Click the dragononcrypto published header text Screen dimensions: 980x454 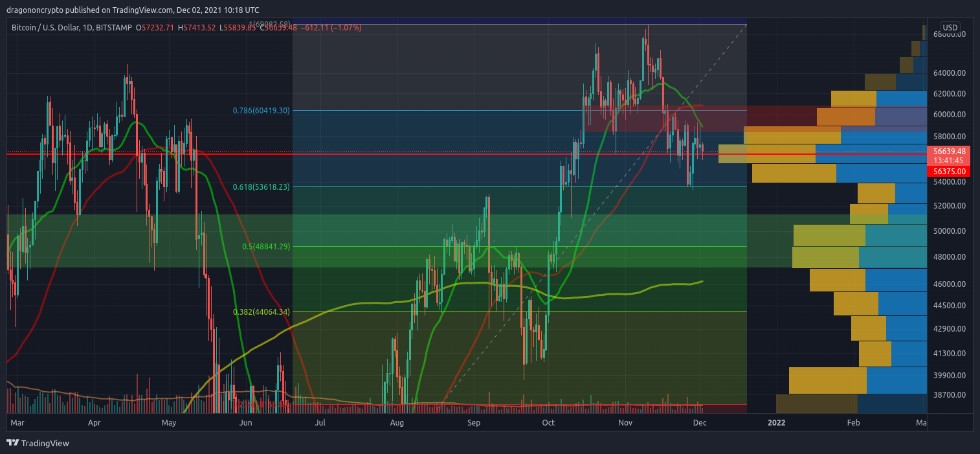[133, 10]
